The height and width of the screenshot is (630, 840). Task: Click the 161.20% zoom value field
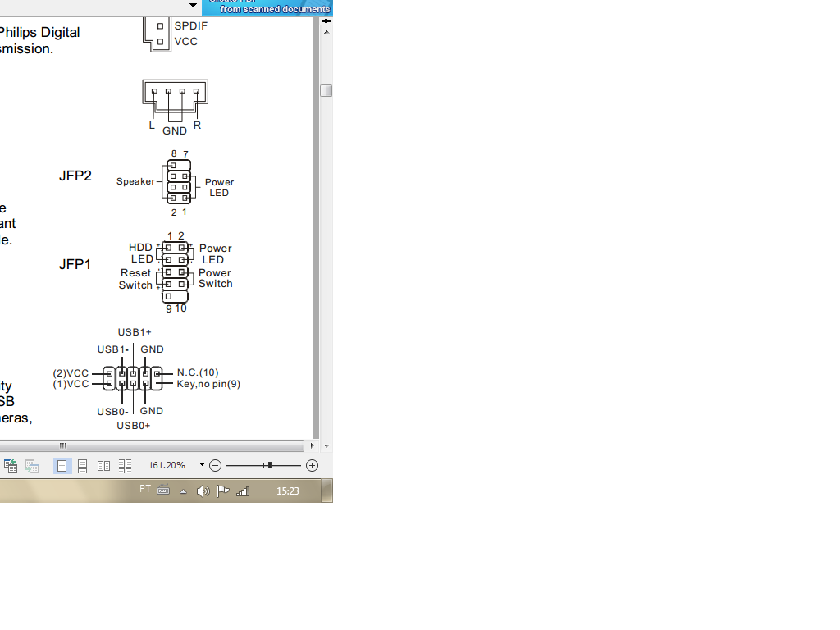click(167, 465)
